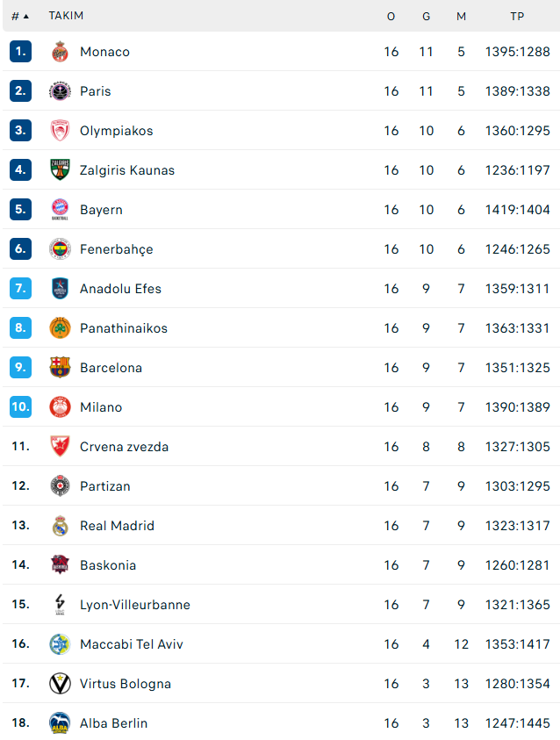Click the Bayern team badge
This screenshot has height=740, width=560.
[60, 210]
